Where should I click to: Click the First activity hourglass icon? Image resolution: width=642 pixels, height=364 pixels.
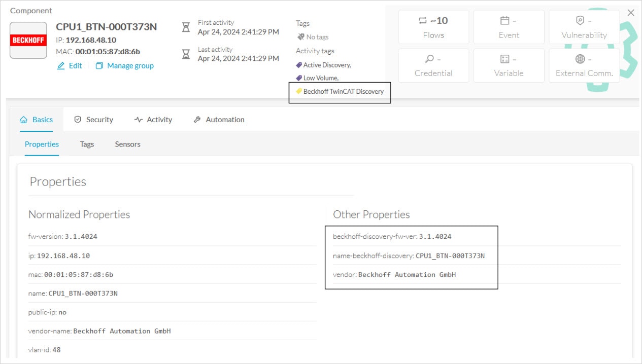tap(186, 27)
